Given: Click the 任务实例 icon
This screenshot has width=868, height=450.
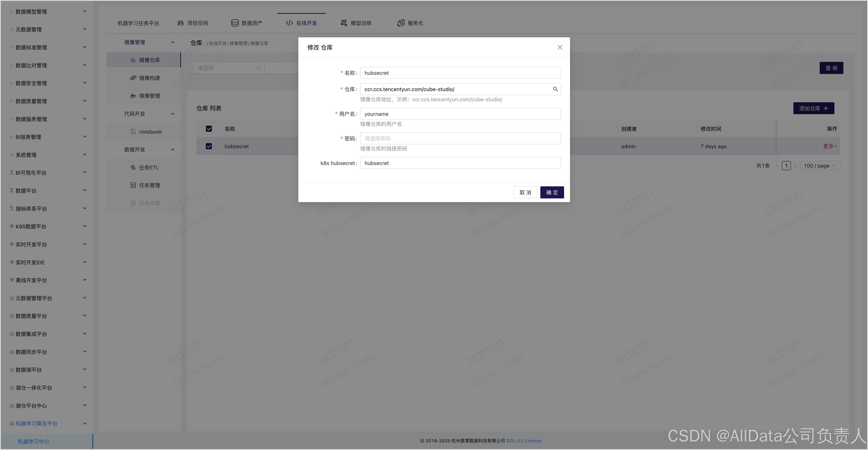Looking at the screenshot, I should (x=133, y=203).
